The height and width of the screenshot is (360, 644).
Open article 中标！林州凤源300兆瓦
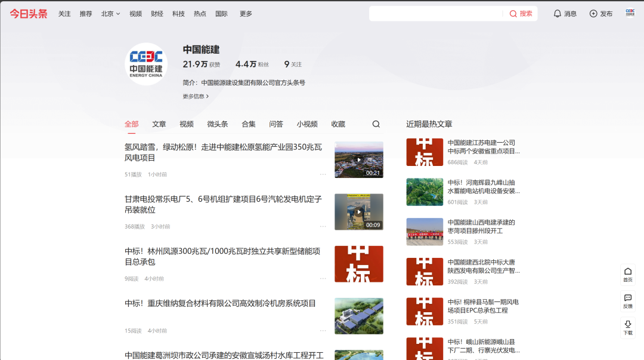pos(222,256)
